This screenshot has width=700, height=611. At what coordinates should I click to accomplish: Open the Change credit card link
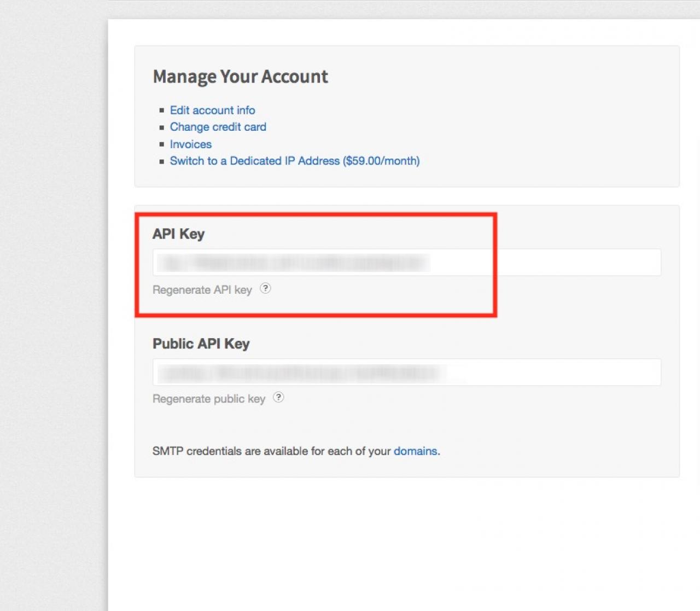coord(218,127)
